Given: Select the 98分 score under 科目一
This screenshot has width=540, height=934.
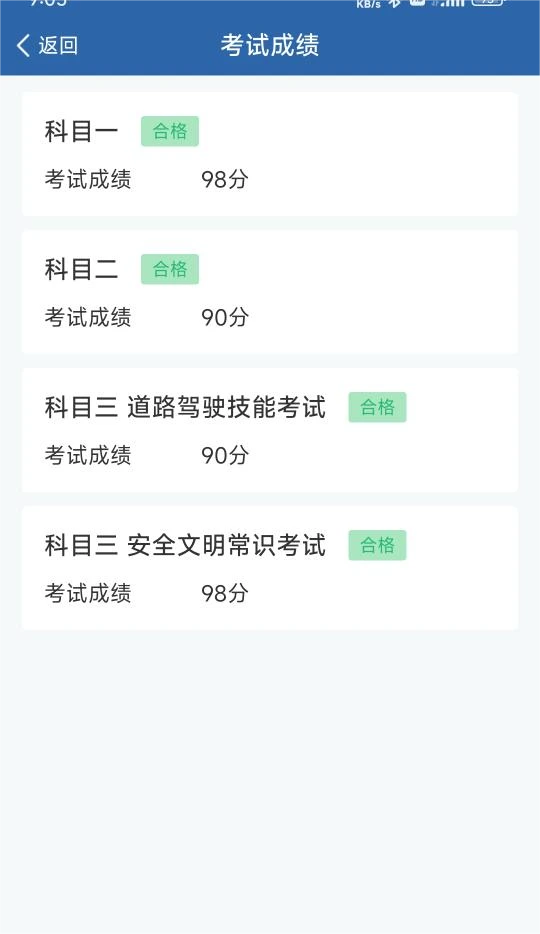Looking at the screenshot, I should (x=224, y=179).
